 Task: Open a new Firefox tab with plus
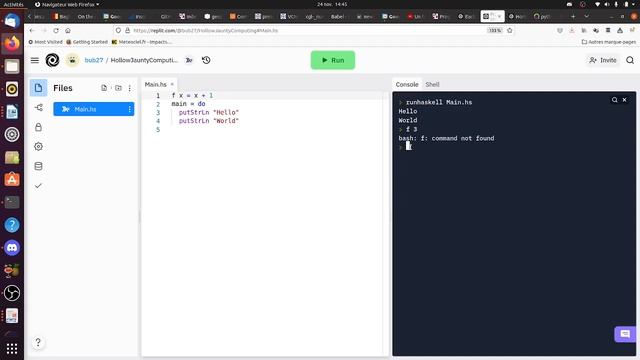(573, 16)
